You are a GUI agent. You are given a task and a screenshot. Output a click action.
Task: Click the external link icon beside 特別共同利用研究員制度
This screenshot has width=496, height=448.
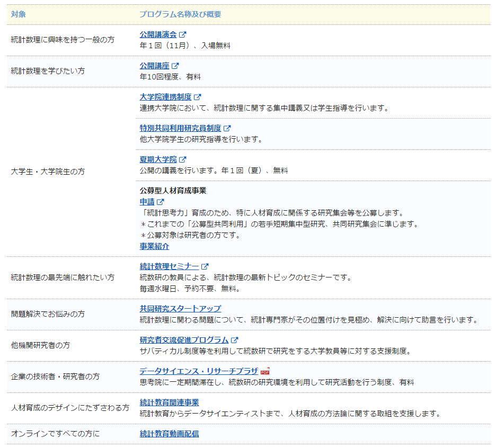pyautogui.click(x=227, y=128)
